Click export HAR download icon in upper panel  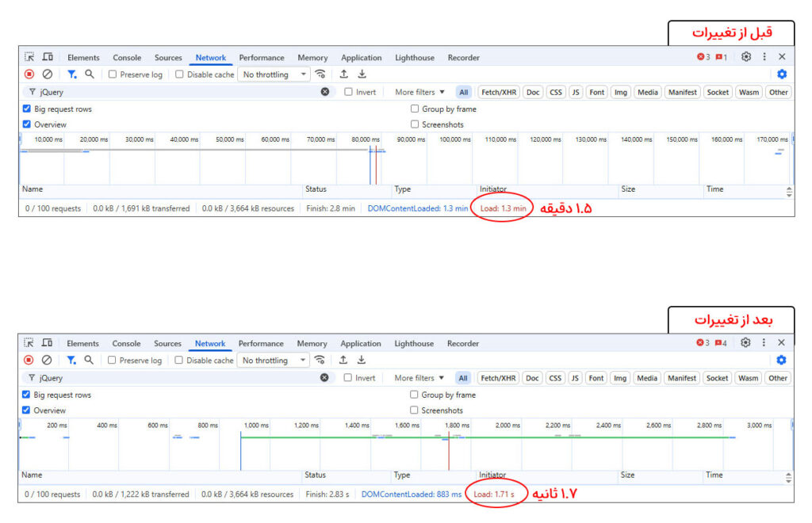click(362, 74)
